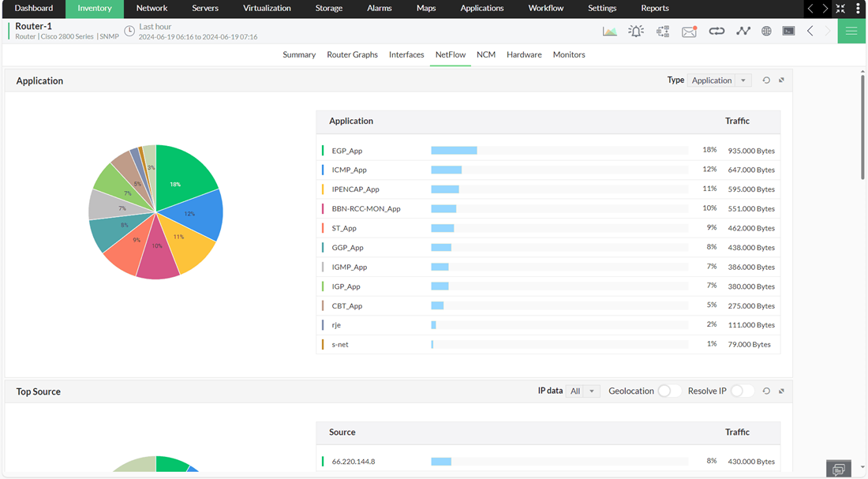This screenshot has height=479, width=868.
Task: Open the IP data All dropdown
Action: 582,391
